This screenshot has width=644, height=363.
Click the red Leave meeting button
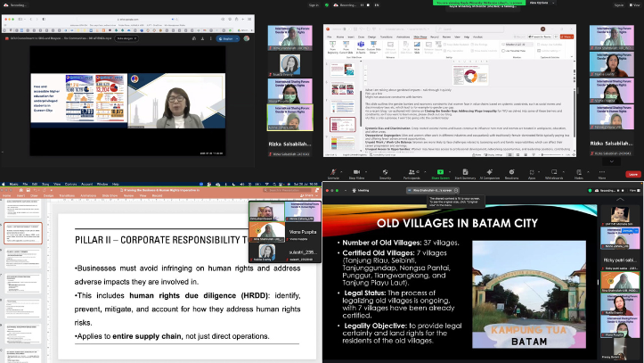point(633,174)
